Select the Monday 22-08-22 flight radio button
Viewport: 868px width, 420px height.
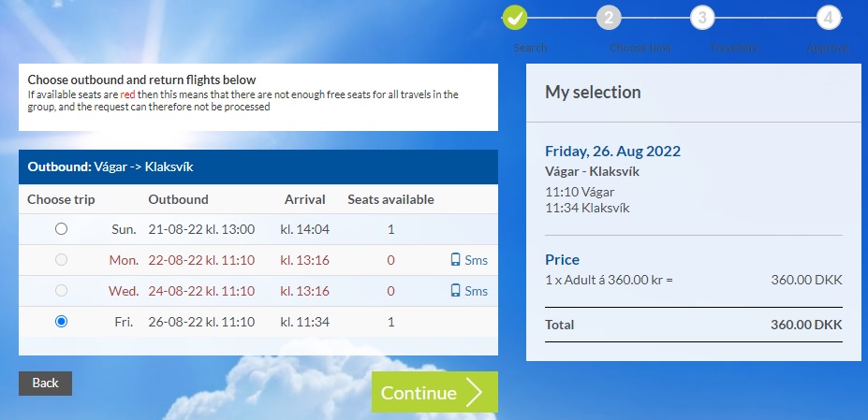coord(62,260)
